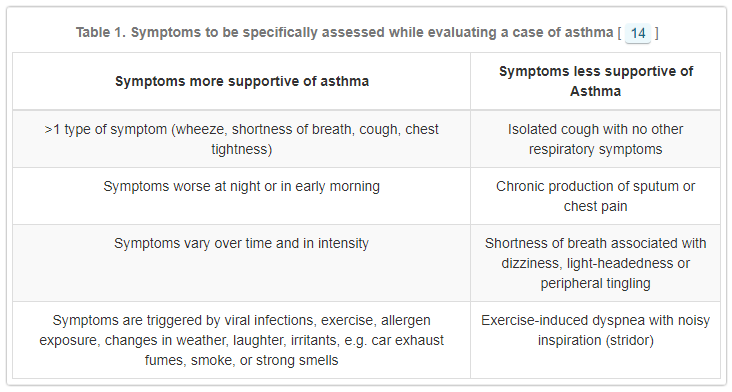Viewport: 732px width, 392px height.
Task: Click the '>1 type of symptom' cell
Action: (x=242, y=139)
